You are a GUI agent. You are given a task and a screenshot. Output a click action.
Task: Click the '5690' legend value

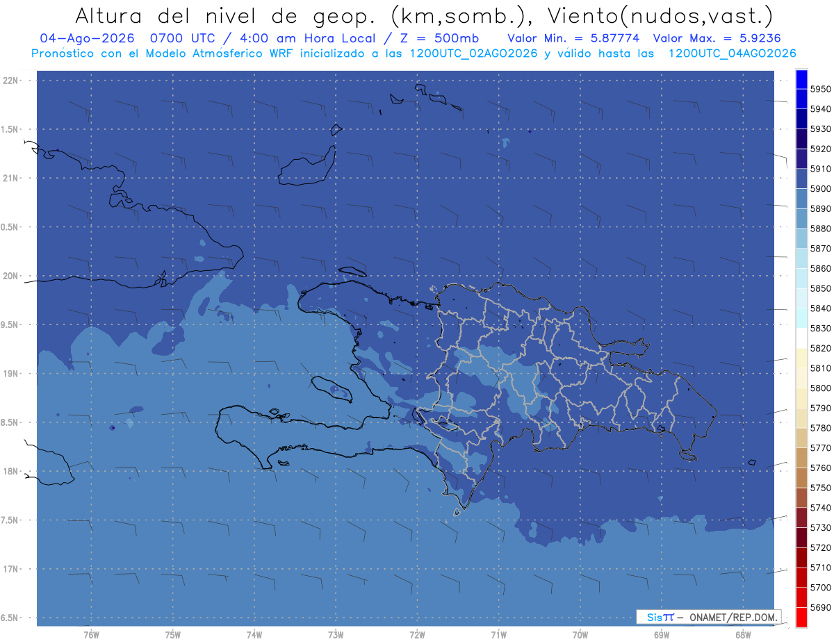821,607
